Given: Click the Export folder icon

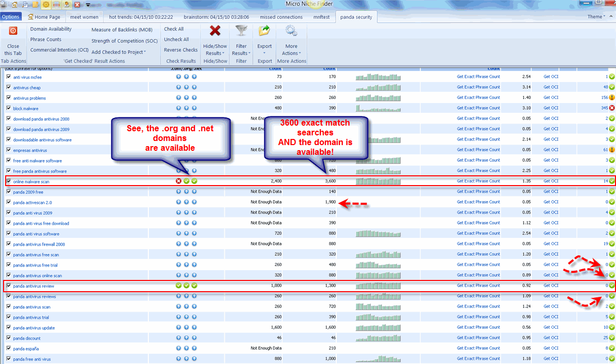Looking at the screenshot, I should [x=264, y=31].
